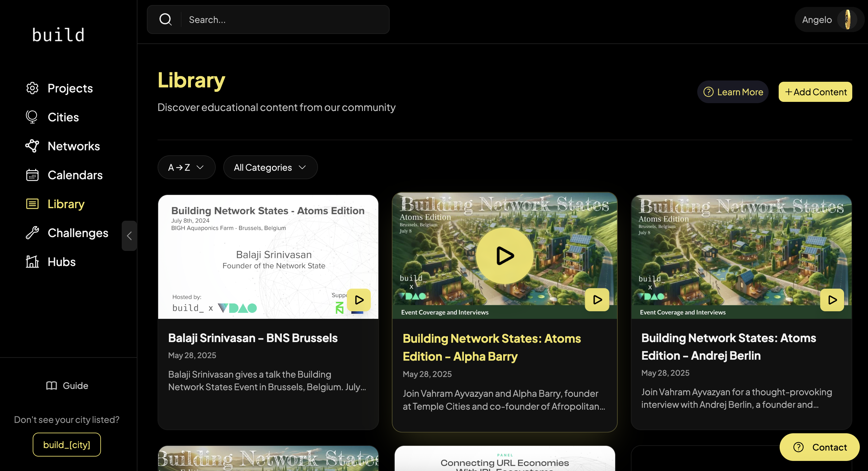Focus the Search input field
This screenshot has width=868, height=471.
pos(285,19)
